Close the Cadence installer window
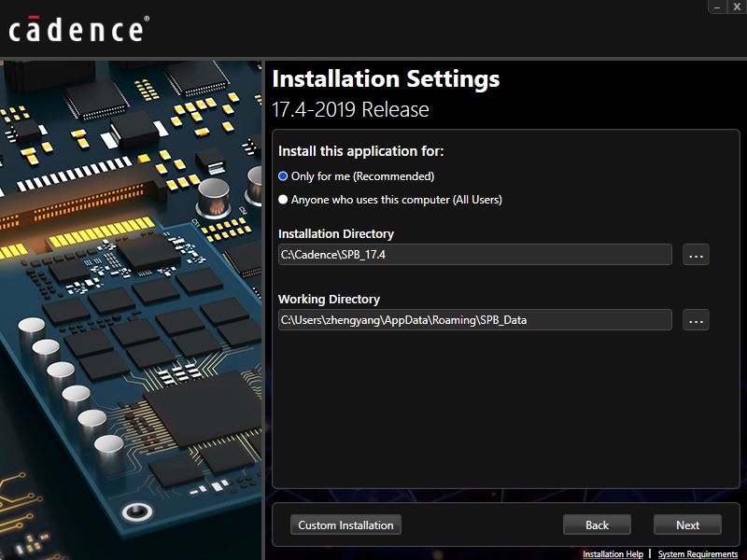Screen dimensions: 747x560 click(737, 7)
